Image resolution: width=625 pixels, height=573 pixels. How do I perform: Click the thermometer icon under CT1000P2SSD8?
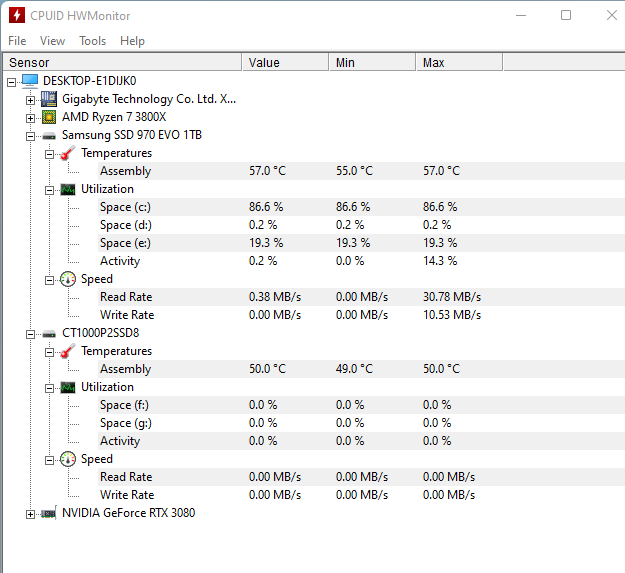click(x=68, y=351)
